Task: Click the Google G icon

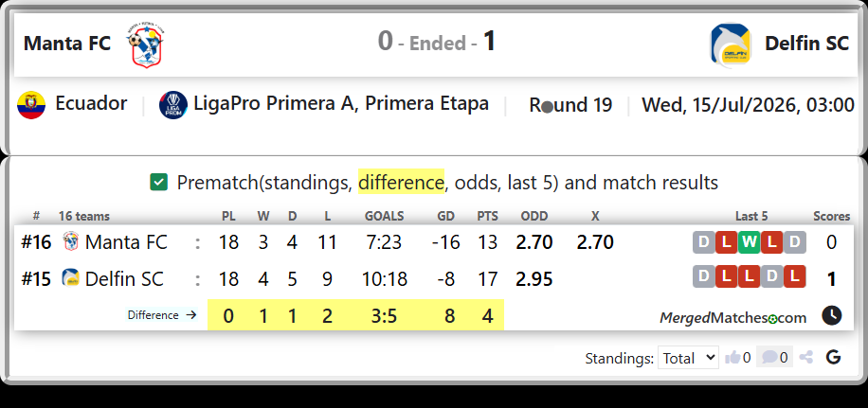Action: tap(833, 357)
